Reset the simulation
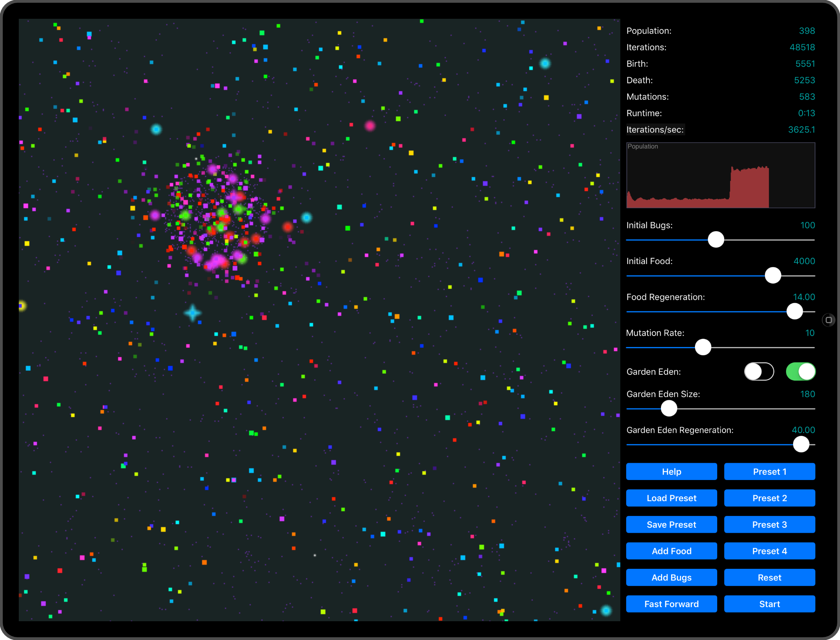840x640 pixels. (x=769, y=577)
